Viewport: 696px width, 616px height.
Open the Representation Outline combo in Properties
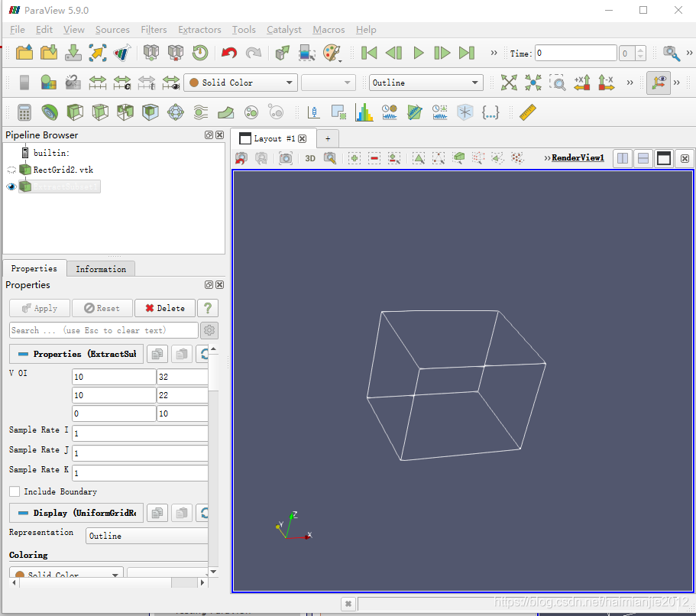[147, 536]
